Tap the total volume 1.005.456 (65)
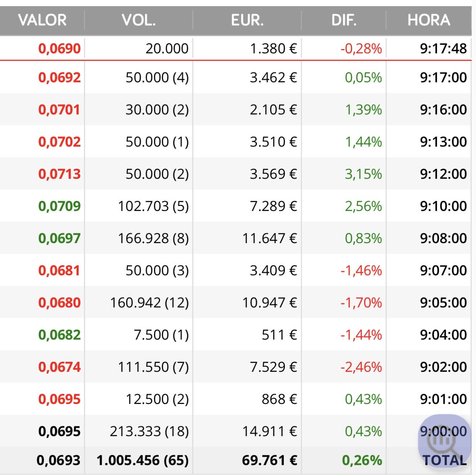476x475 pixels. 143,460
